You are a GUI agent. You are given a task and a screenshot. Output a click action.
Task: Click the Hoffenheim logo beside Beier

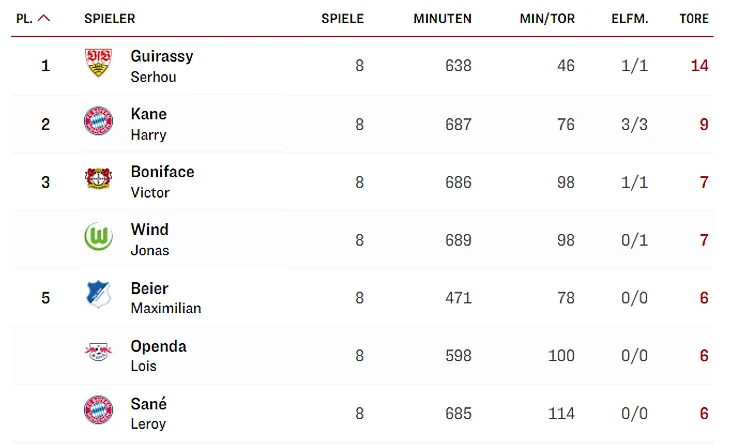[98, 296]
